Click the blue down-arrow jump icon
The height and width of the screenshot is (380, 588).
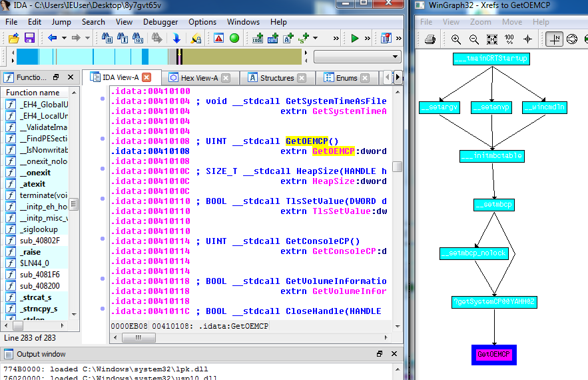click(176, 38)
